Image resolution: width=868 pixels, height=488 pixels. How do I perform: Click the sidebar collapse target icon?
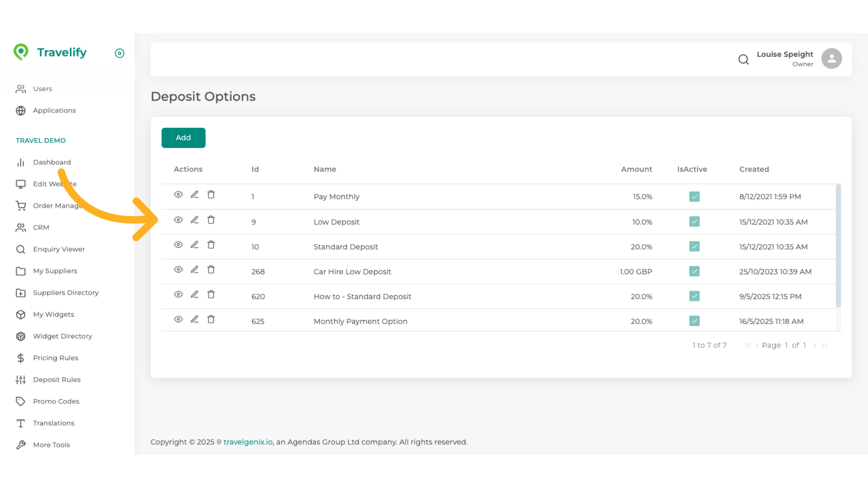click(x=119, y=53)
